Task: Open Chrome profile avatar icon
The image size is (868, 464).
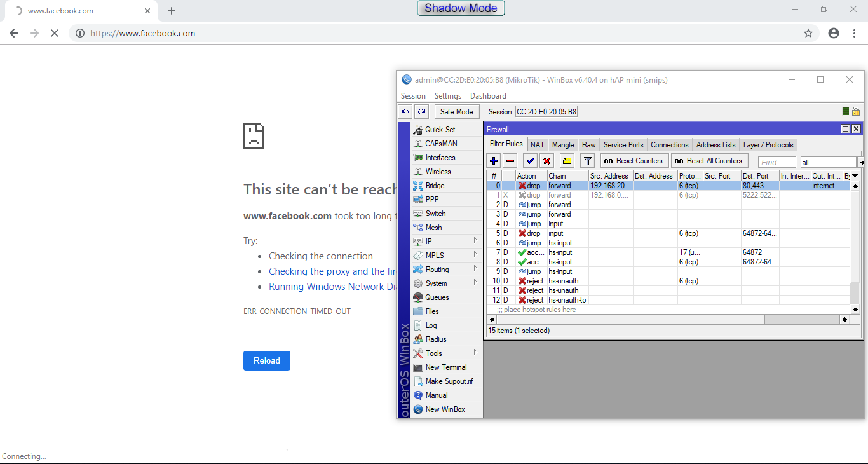Action: pos(834,33)
